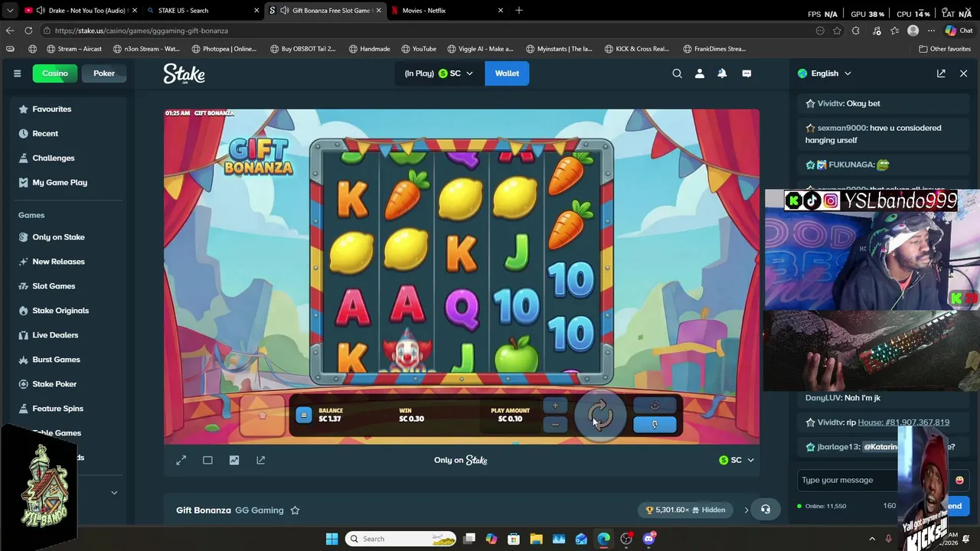The height and width of the screenshot is (551, 980).
Task: Open the House #81,907,367,819 bet link
Action: 903,422
